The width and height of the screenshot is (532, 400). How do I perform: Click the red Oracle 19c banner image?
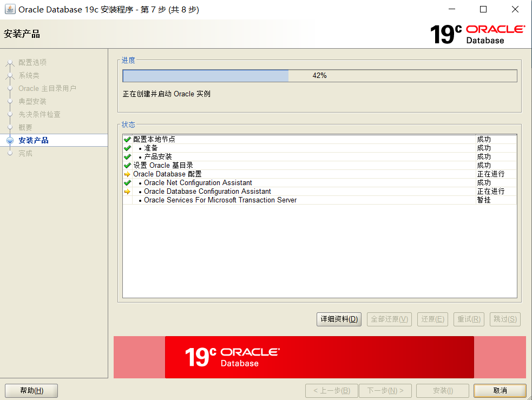click(x=319, y=357)
